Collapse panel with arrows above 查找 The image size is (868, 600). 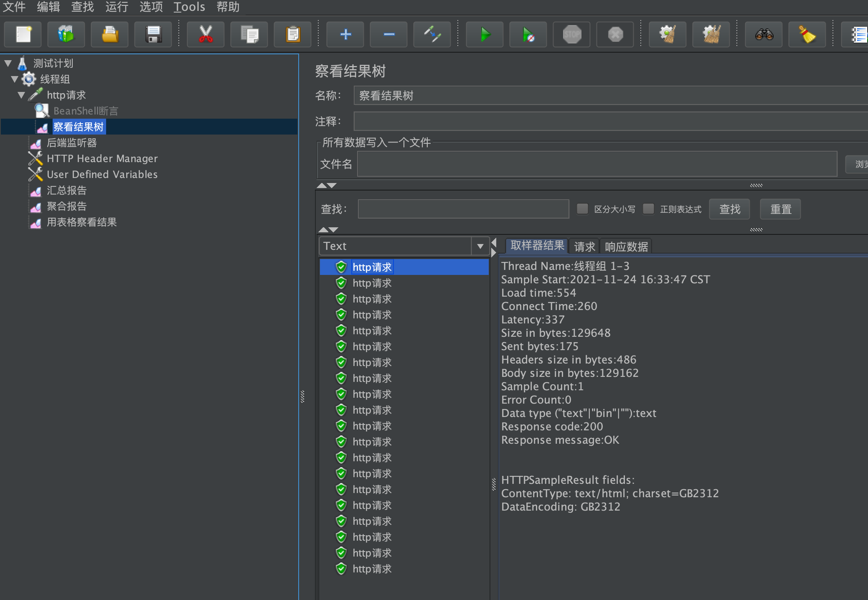tap(326, 185)
